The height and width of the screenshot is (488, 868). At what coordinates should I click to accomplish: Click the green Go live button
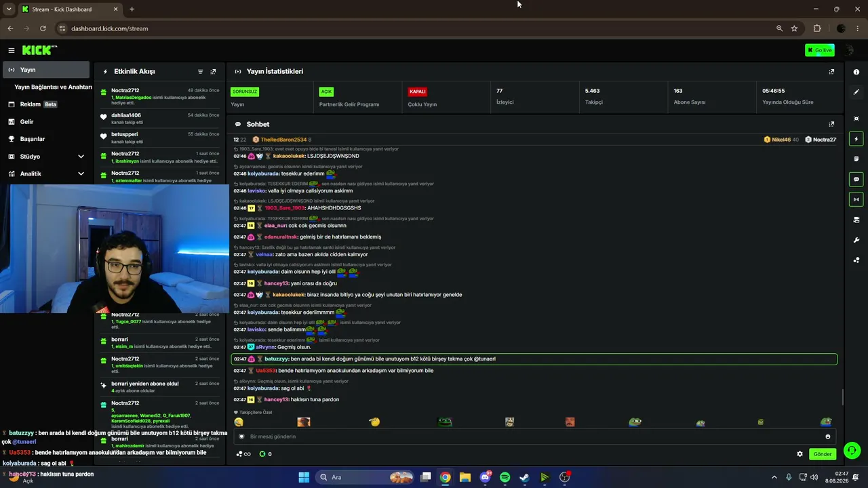pyautogui.click(x=820, y=50)
